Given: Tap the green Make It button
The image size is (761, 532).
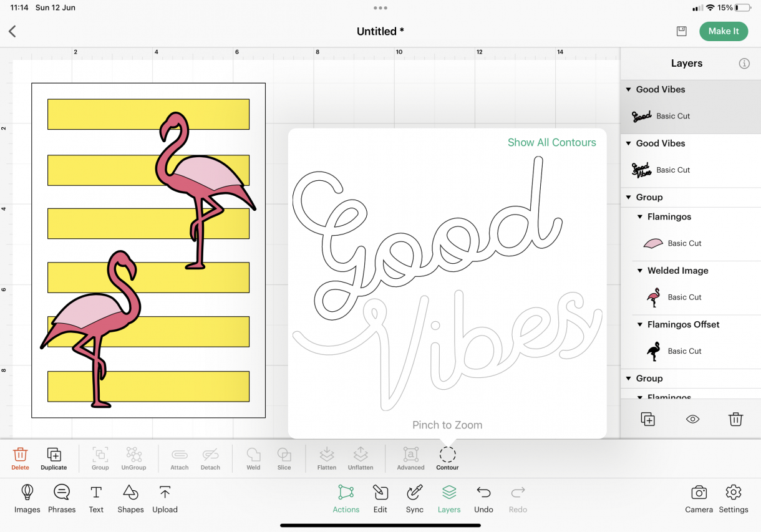Looking at the screenshot, I should [x=724, y=31].
